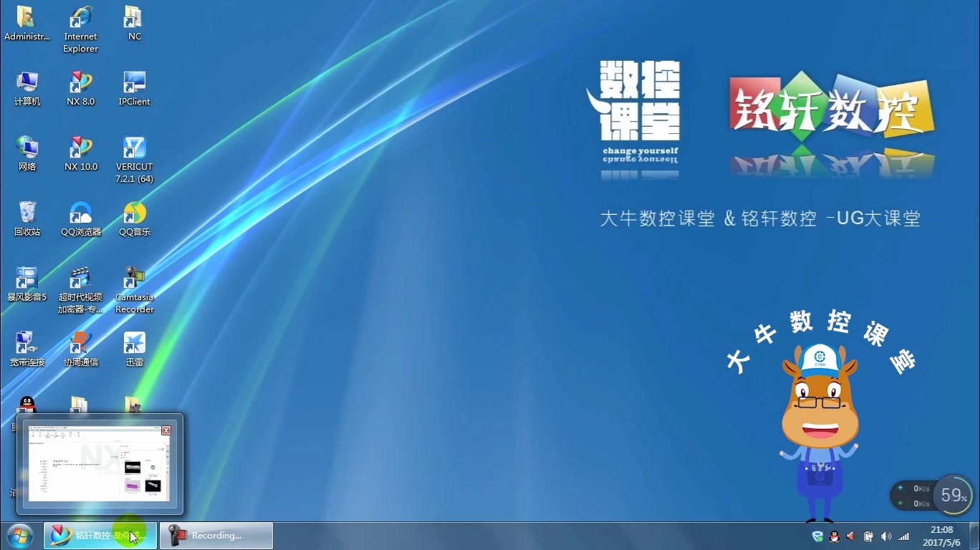Open 协同通信 from the desktop
This screenshot has height=550, width=980.
coord(80,343)
